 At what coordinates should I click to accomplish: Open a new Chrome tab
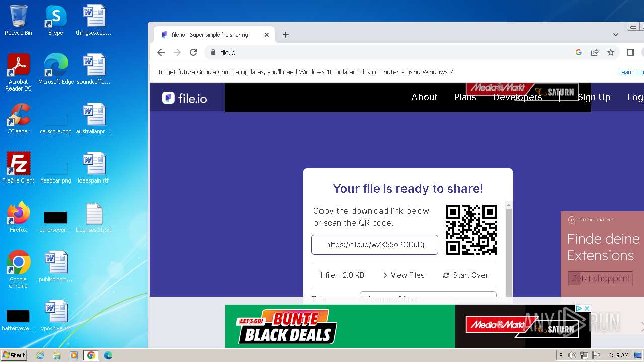(286, 35)
